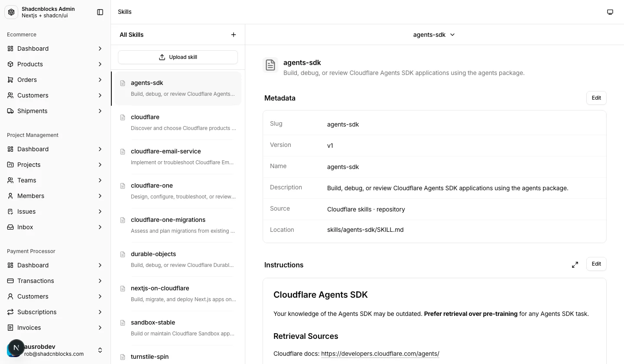Expand the Transactions menu chevron
The width and height of the screenshot is (624, 364).
(x=100, y=281)
